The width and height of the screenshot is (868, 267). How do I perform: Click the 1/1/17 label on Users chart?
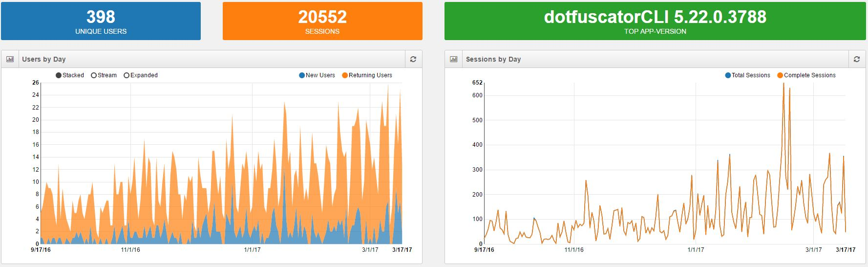252,250
